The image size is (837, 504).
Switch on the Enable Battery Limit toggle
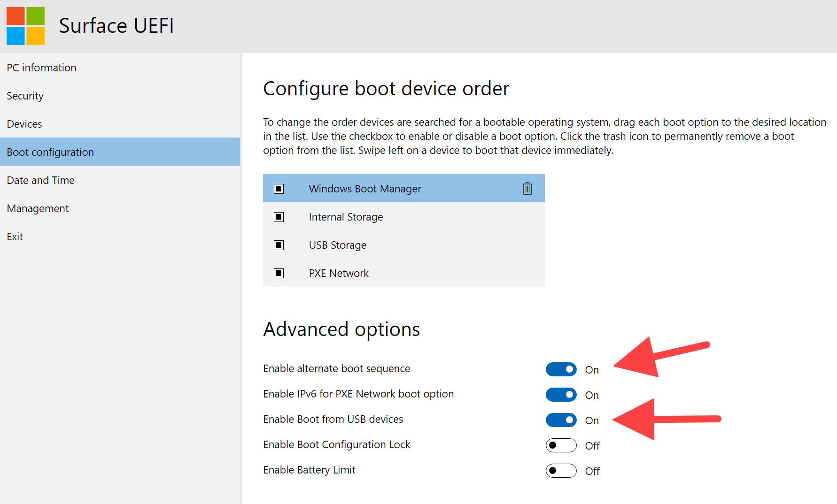point(561,471)
